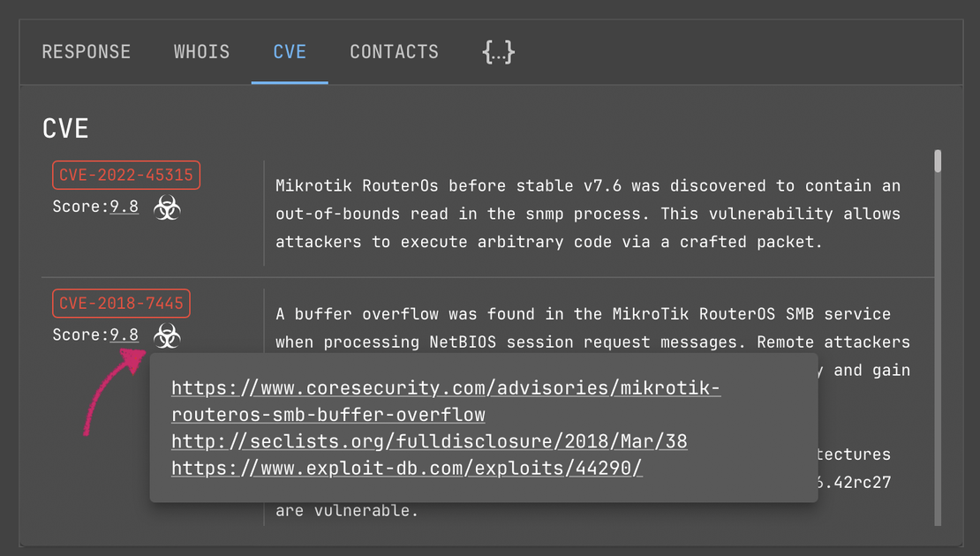Select the CVE-2018-7445 badge
980x556 pixels.
point(121,303)
